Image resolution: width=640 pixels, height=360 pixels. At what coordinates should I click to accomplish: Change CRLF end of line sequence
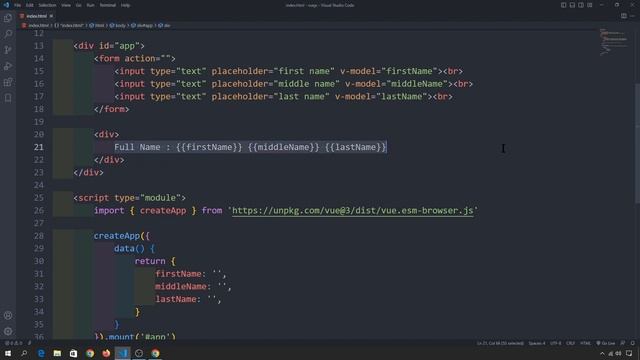point(571,343)
